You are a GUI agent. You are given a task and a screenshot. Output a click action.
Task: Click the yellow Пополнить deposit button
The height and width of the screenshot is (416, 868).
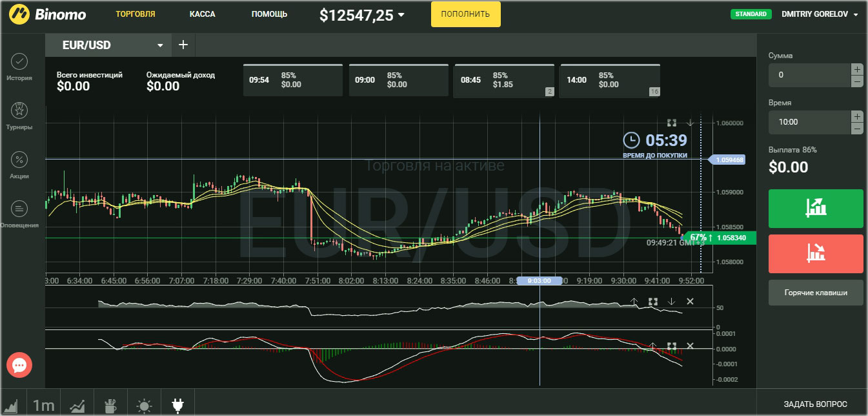pyautogui.click(x=465, y=14)
